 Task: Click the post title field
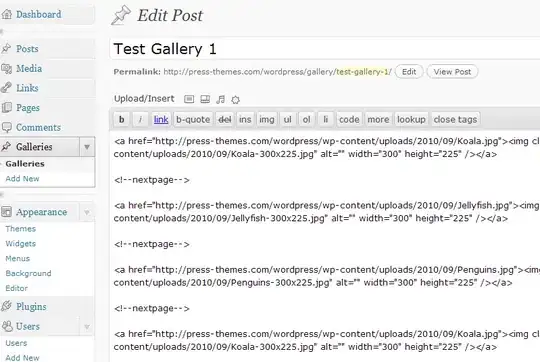pyautogui.click(x=325, y=49)
